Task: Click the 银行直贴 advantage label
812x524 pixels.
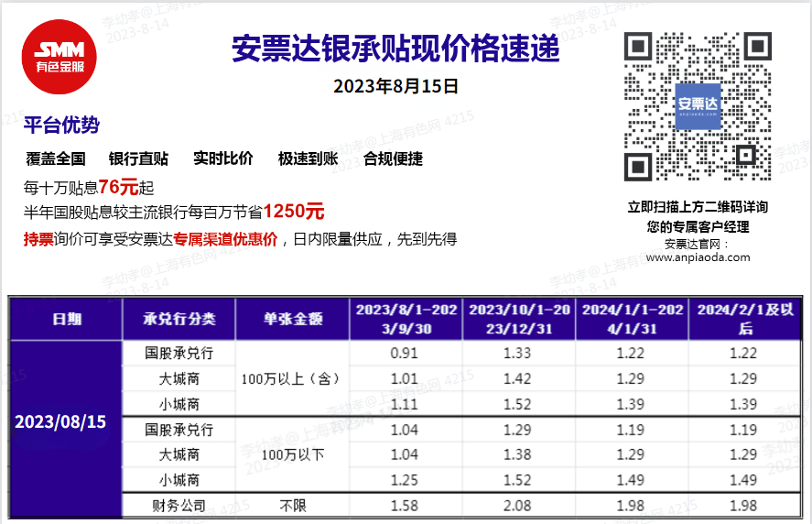Action: tap(139, 158)
